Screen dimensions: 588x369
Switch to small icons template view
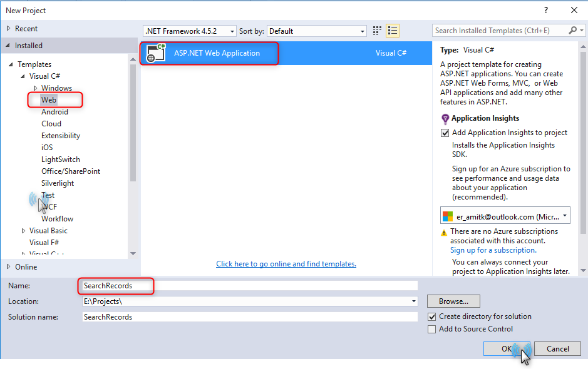(x=377, y=31)
